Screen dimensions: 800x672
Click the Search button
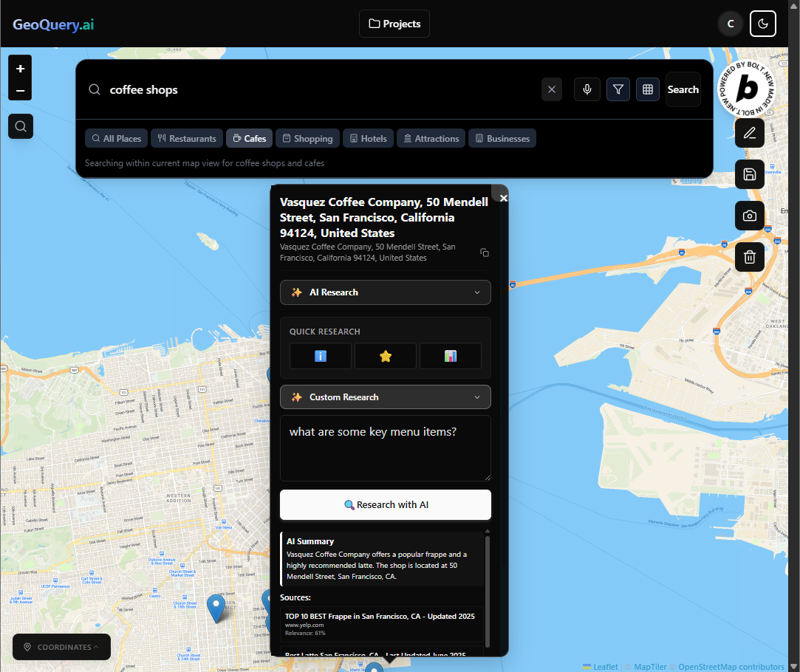[x=683, y=90]
